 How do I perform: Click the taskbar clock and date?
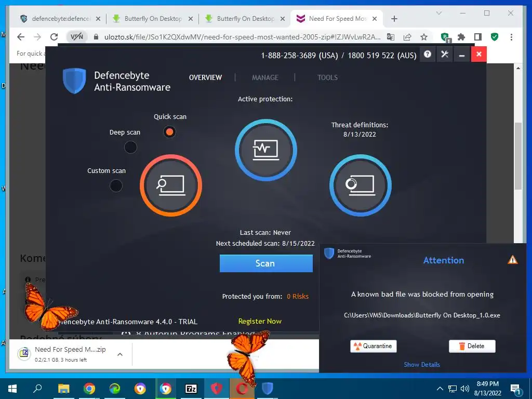(x=487, y=389)
